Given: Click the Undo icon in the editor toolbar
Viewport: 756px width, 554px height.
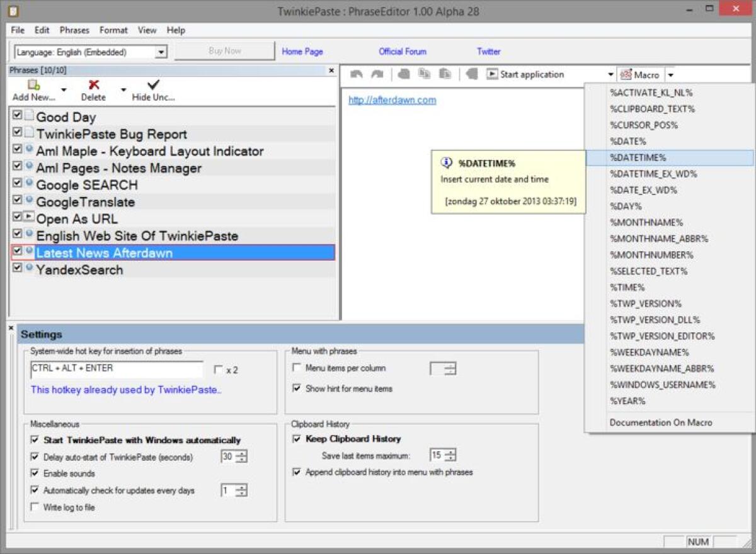Looking at the screenshot, I should (x=357, y=74).
